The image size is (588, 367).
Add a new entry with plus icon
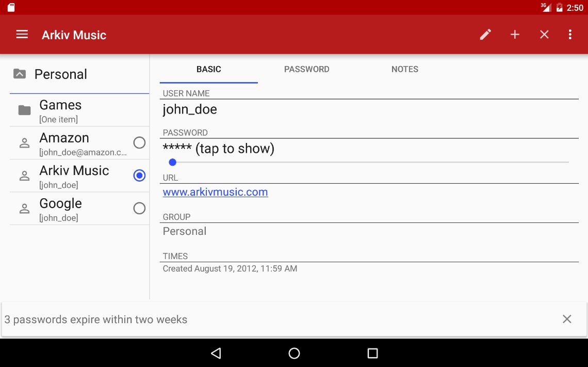pos(515,35)
